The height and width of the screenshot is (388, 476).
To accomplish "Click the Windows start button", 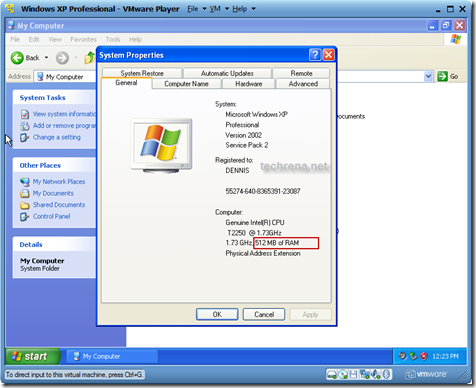I will (33, 356).
